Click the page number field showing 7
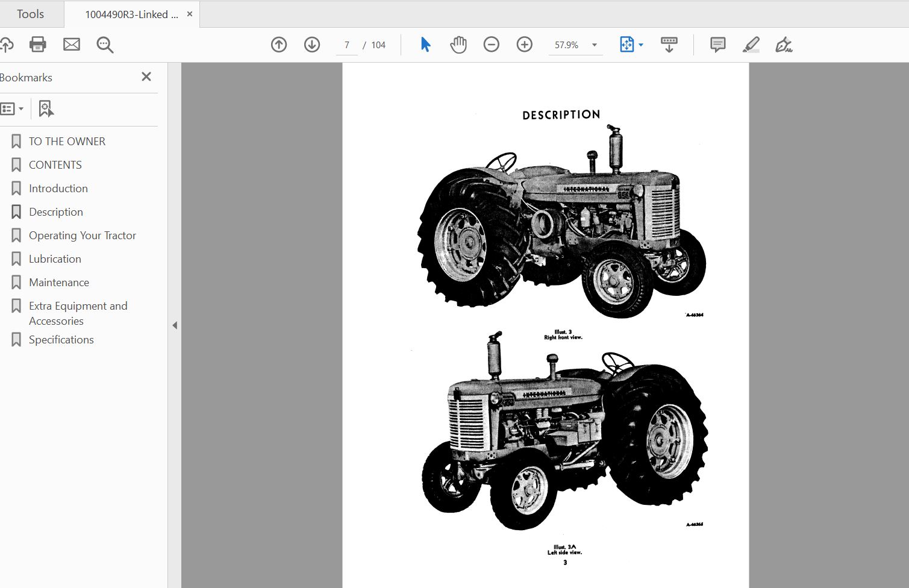The height and width of the screenshot is (588, 909). pyautogui.click(x=347, y=45)
